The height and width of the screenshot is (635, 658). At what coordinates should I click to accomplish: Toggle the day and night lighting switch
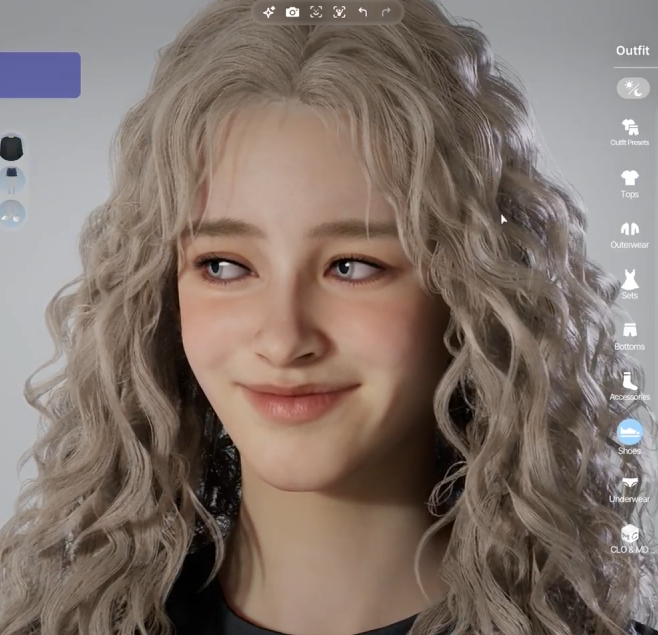(633, 89)
